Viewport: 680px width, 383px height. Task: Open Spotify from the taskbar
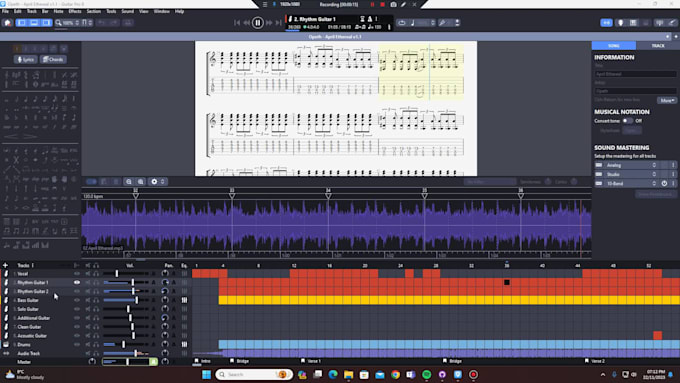tap(426, 374)
